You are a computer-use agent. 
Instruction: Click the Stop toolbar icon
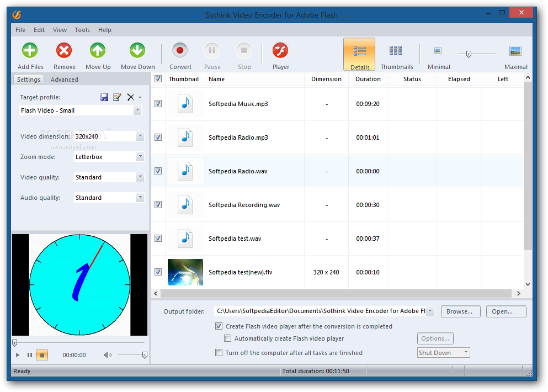pos(244,51)
